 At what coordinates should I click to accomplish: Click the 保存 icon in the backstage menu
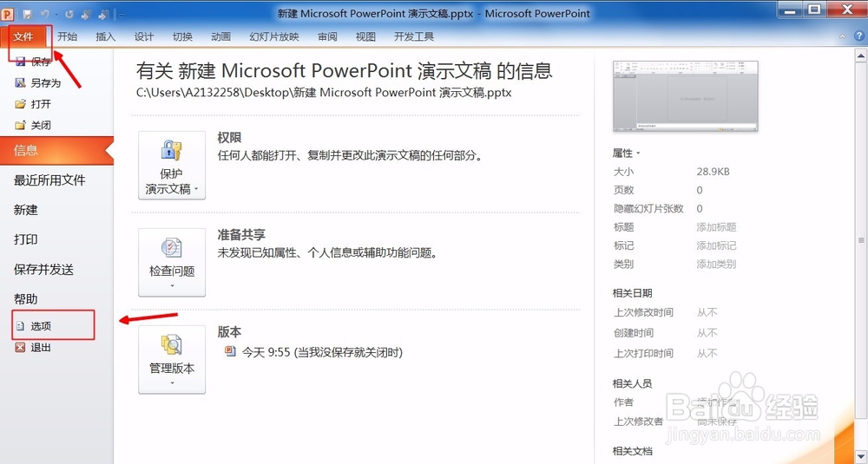pos(21,62)
